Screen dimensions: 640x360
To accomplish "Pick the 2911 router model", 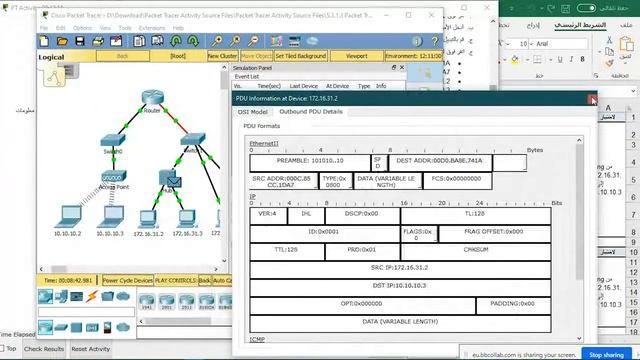I will tap(187, 301).
